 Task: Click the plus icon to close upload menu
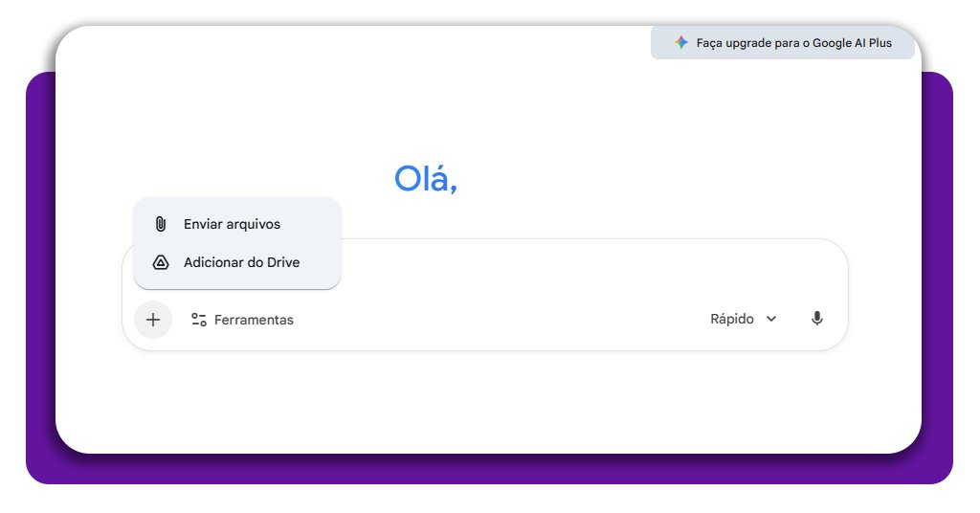coord(153,320)
